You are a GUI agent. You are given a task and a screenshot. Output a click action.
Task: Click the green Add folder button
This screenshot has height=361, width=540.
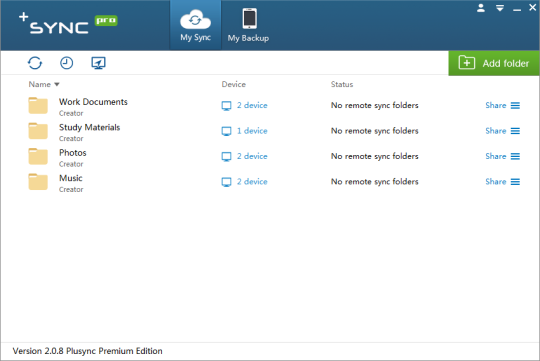494,63
